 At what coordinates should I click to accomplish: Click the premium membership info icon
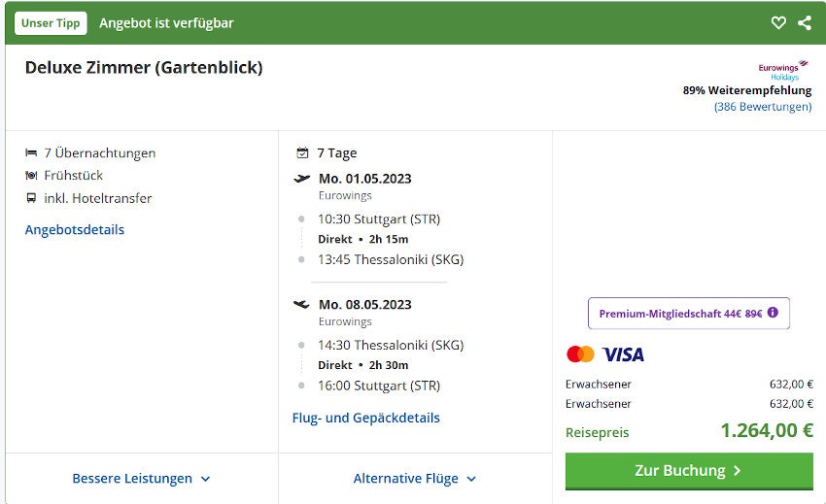tap(774, 313)
